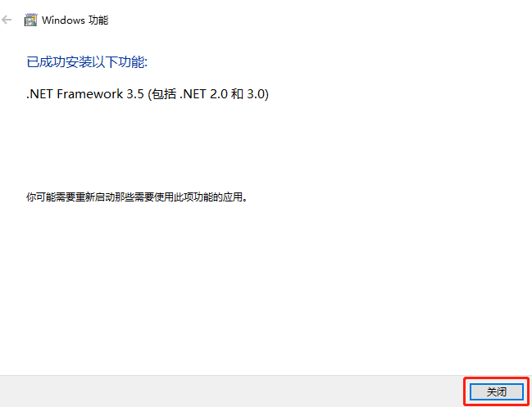Click the "2.0" version in the parentheses
This screenshot has width=532, height=407.
tap(219, 94)
